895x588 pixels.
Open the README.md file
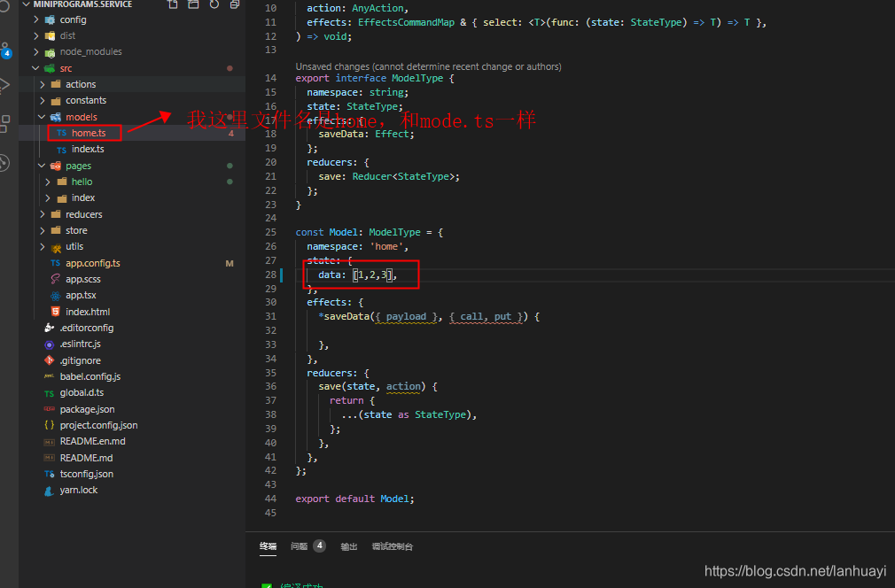pos(86,458)
